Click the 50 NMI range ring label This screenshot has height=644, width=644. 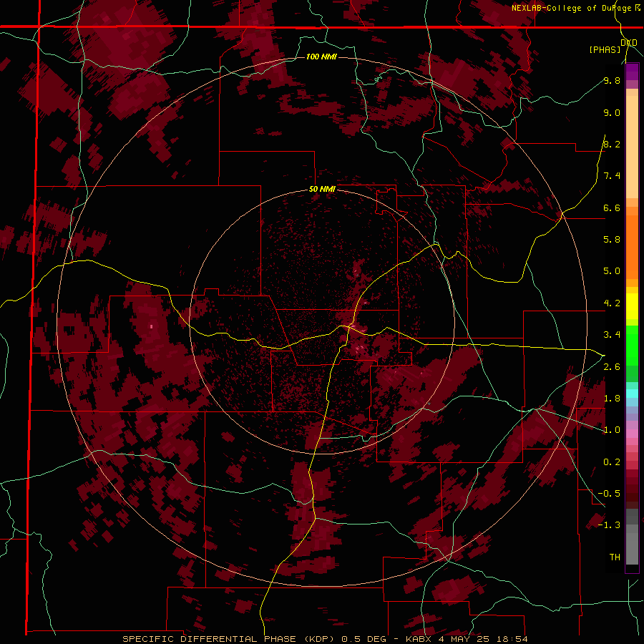(322, 189)
